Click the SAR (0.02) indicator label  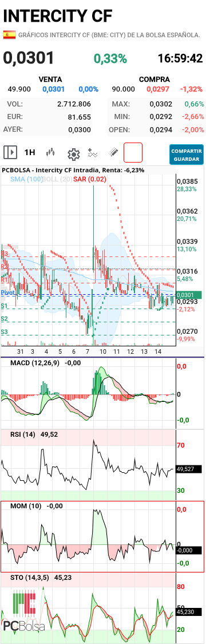point(90,179)
